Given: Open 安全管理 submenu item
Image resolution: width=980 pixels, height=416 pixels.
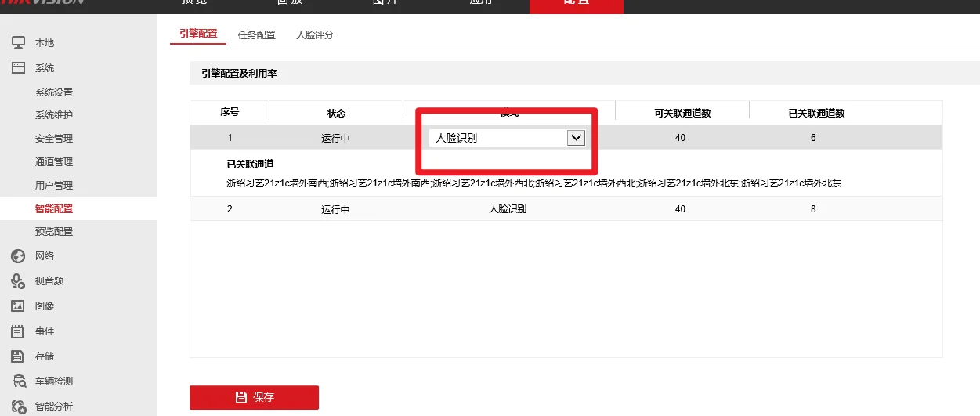Looking at the screenshot, I should (54, 139).
